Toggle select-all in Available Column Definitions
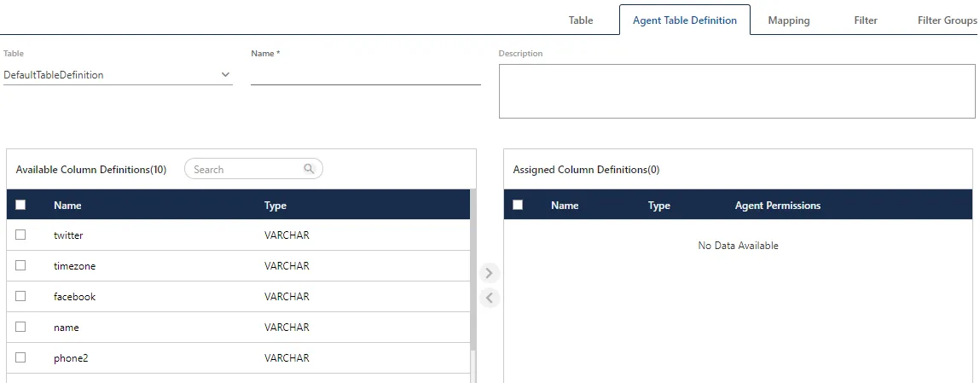Screen dimensions: 980x383 click(x=20, y=205)
